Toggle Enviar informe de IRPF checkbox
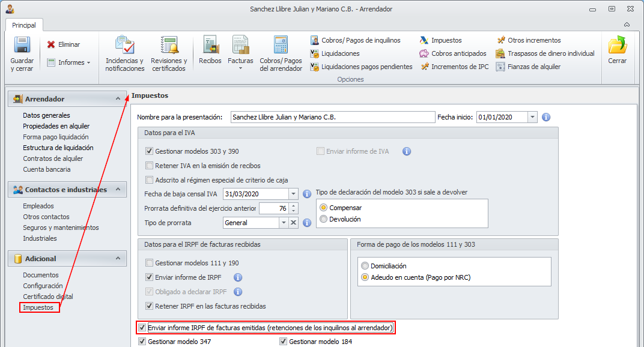Image resolution: width=644 pixels, height=347 pixels. click(x=149, y=277)
